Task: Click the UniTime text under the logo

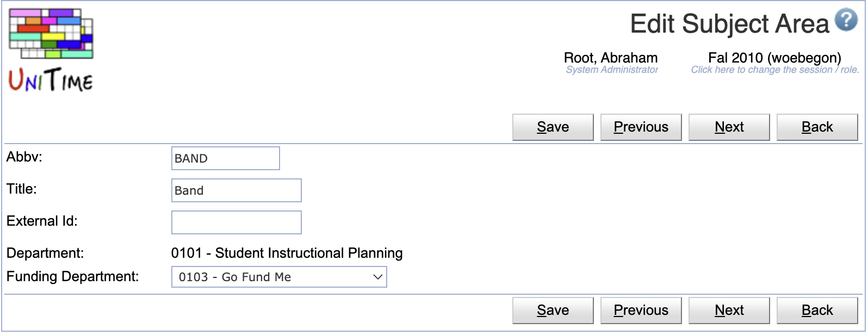Action: click(x=51, y=80)
